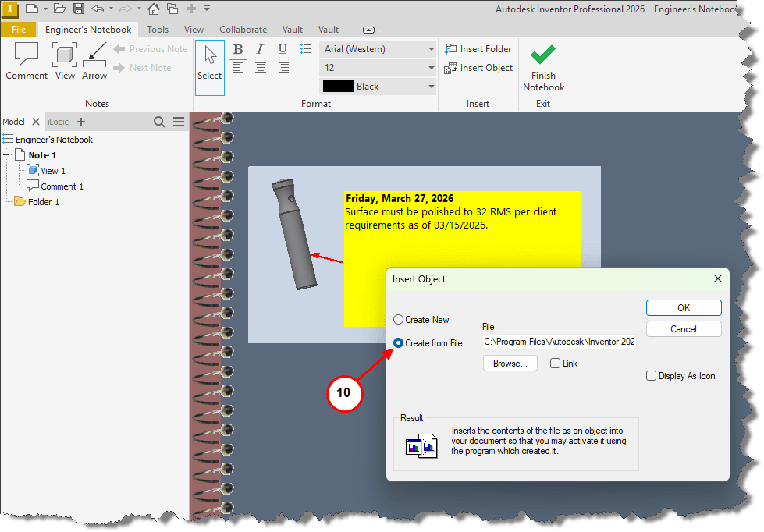The height and width of the screenshot is (532, 764).
Task: Open the browser search magnifier
Action: [x=159, y=122]
